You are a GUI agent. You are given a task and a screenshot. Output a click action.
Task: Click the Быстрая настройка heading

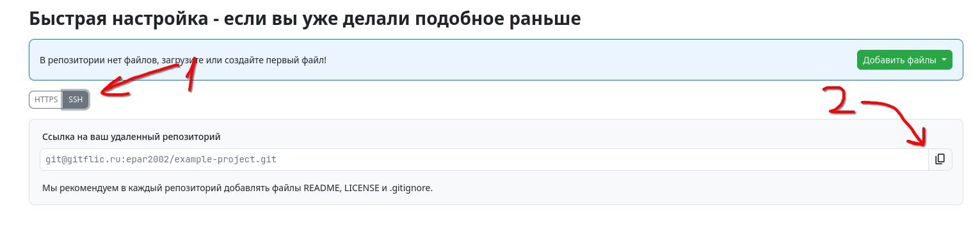[305, 18]
